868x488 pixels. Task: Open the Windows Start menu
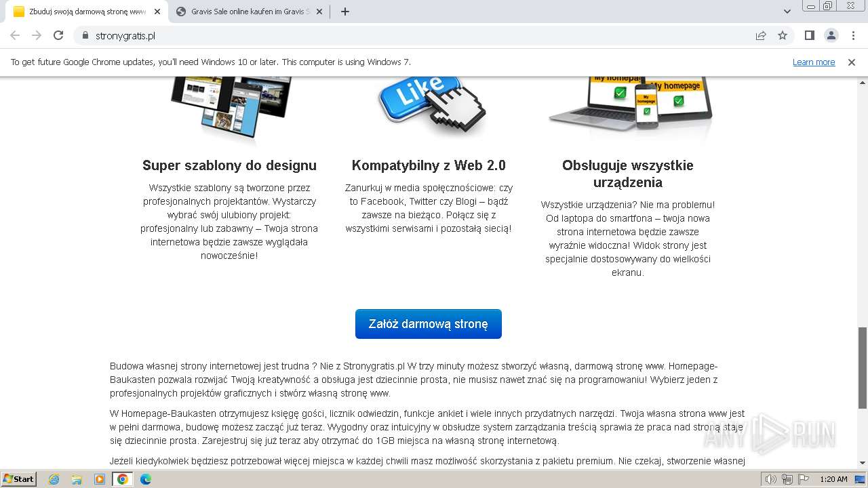[x=18, y=479]
